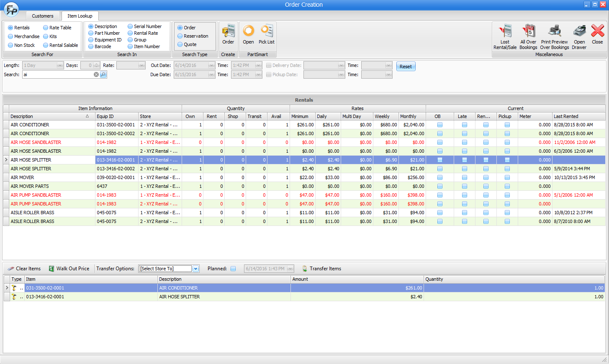Click Transfer Items
Screen dimensions: 609x364
point(321,269)
